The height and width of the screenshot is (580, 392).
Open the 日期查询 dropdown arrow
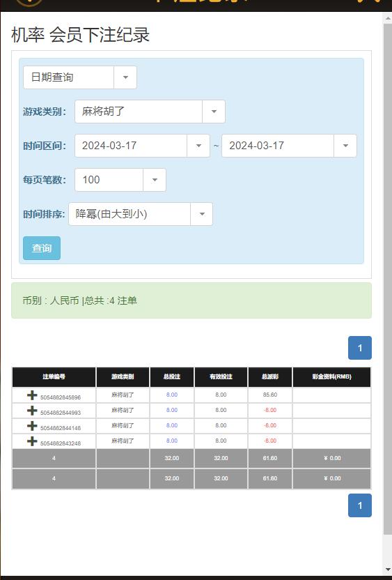[x=125, y=77]
